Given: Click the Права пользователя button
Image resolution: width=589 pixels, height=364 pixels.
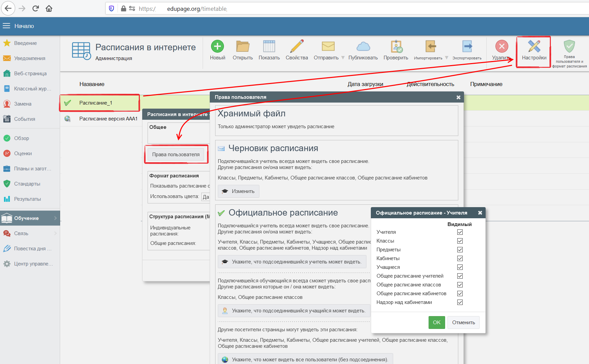Looking at the screenshot, I should click(x=176, y=155).
